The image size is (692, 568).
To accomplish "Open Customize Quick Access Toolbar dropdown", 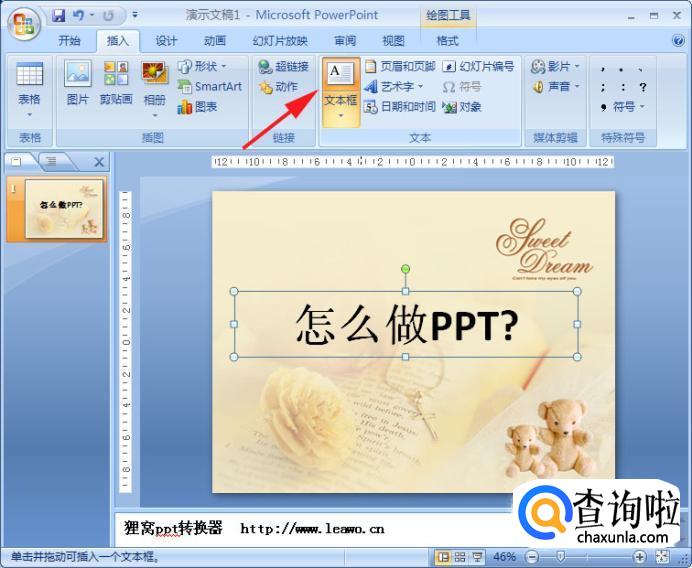I will coord(135,15).
